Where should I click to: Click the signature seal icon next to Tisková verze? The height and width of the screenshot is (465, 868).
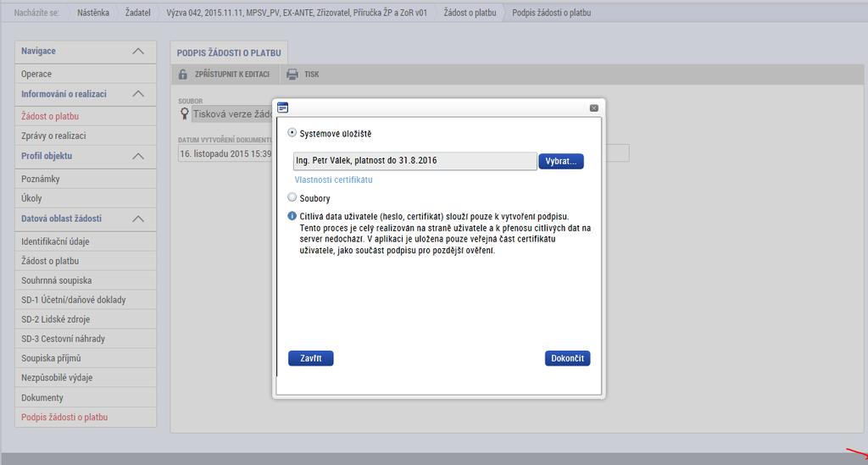[184, 113]
